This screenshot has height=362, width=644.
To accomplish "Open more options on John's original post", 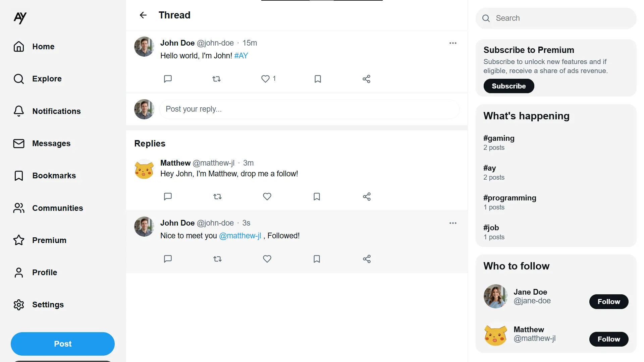I will pyautogui.click(x=453, y=43).
